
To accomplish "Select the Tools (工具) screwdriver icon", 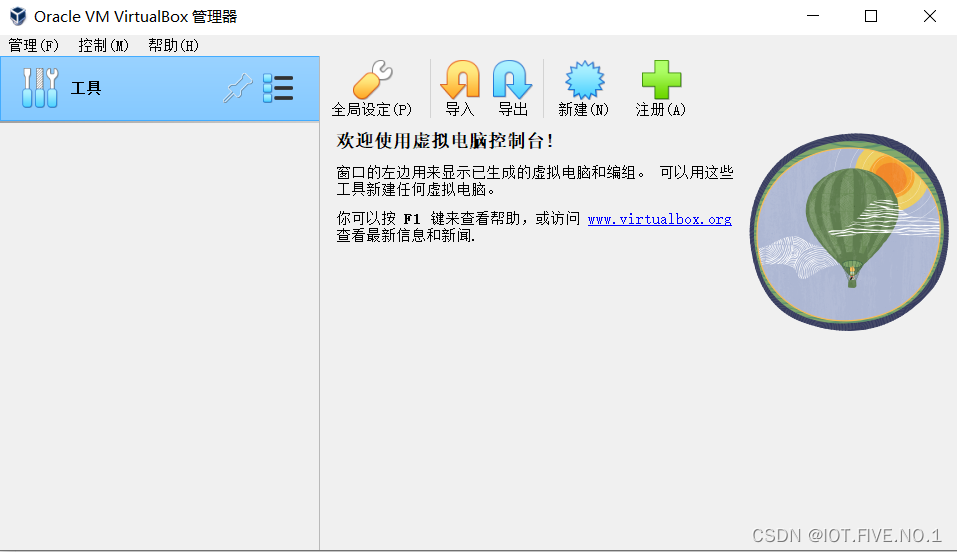I will click(x=40, y=88).
